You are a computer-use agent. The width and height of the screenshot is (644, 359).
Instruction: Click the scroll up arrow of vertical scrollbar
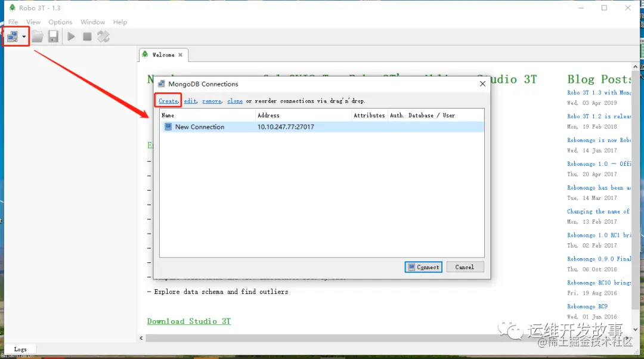pyautogui.click(x=636, y=67)
